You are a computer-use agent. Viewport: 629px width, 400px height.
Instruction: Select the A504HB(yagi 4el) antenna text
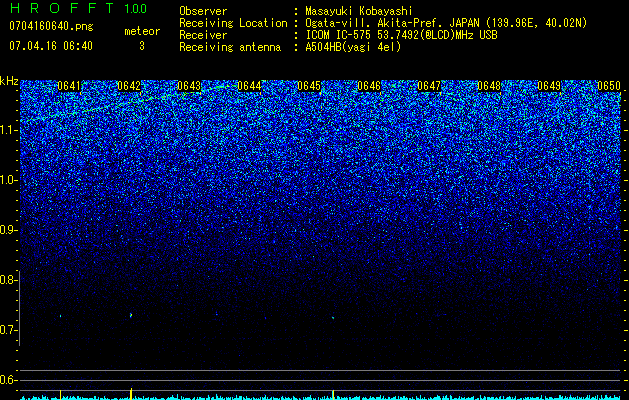pos(353,47)
